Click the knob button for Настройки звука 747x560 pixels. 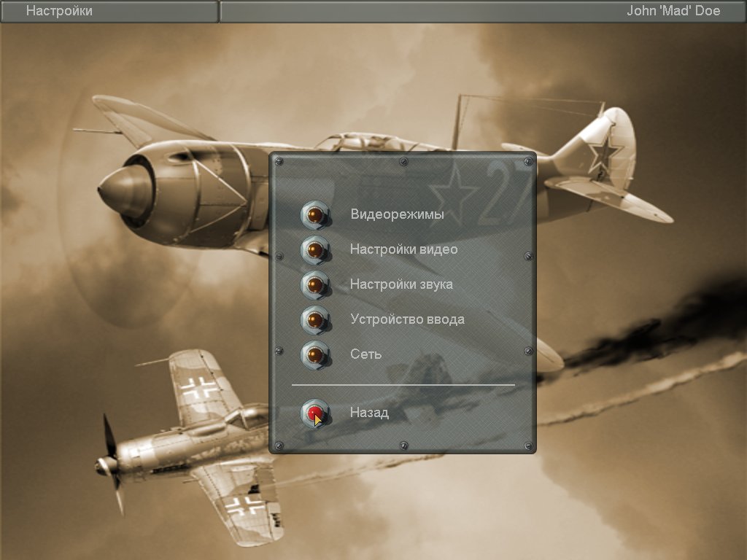315,284
